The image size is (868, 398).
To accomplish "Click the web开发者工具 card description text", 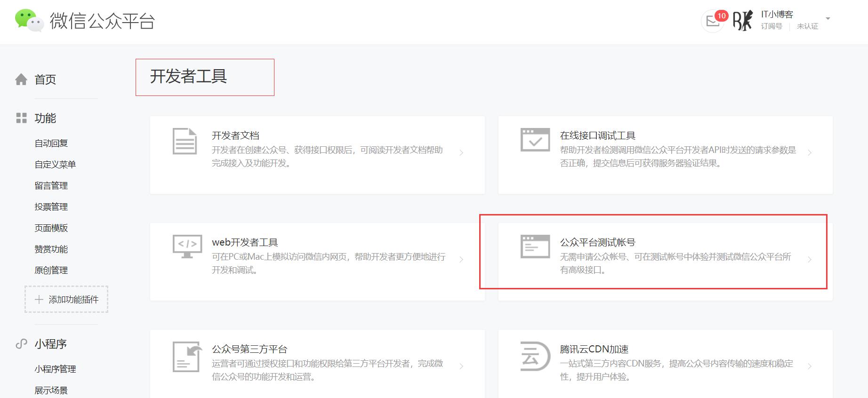I will [329, 263].
